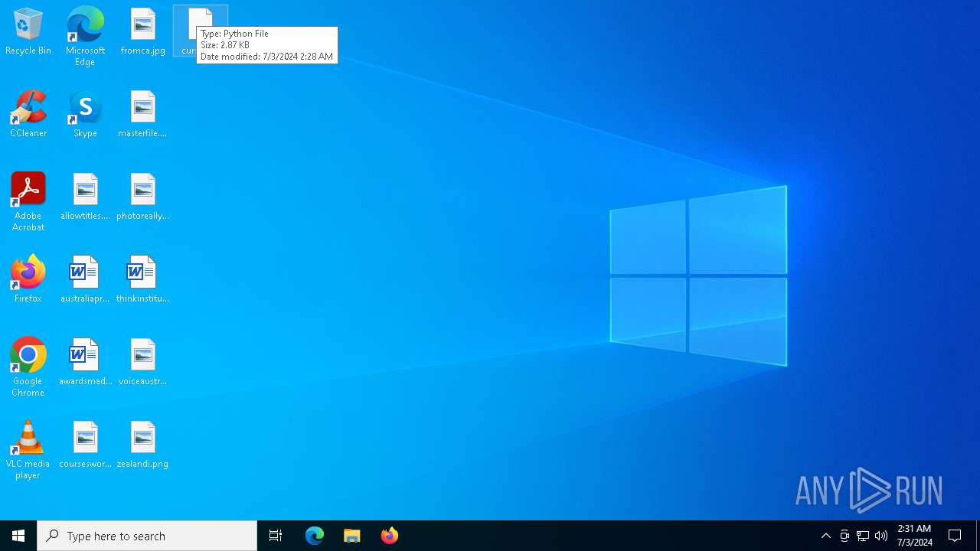Launch Firefox from the taskbar
This screenshot has width=980, height=551.
390,536
